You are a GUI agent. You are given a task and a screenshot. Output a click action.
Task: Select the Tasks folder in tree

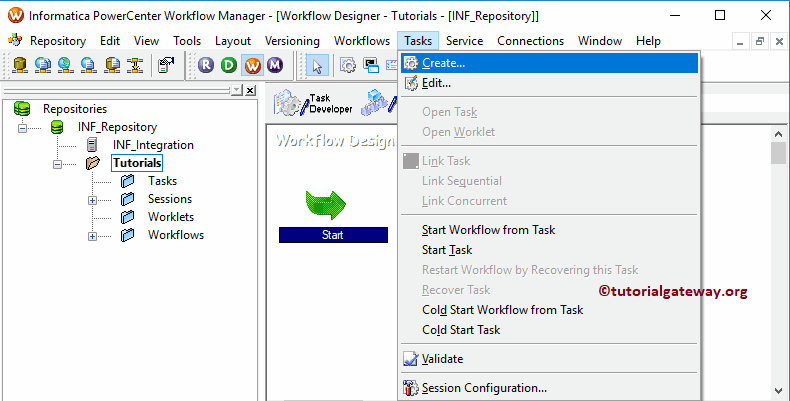click(x=162, y=181)
